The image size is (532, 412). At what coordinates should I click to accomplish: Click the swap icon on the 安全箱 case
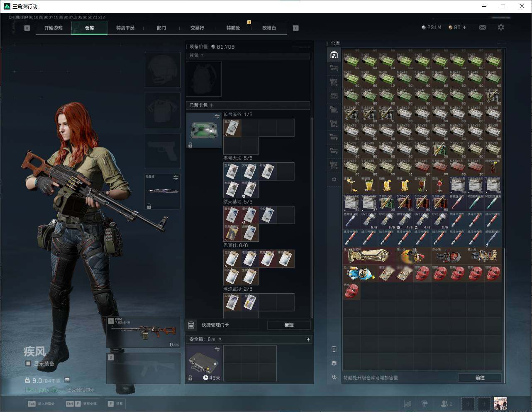pos(217,350)
